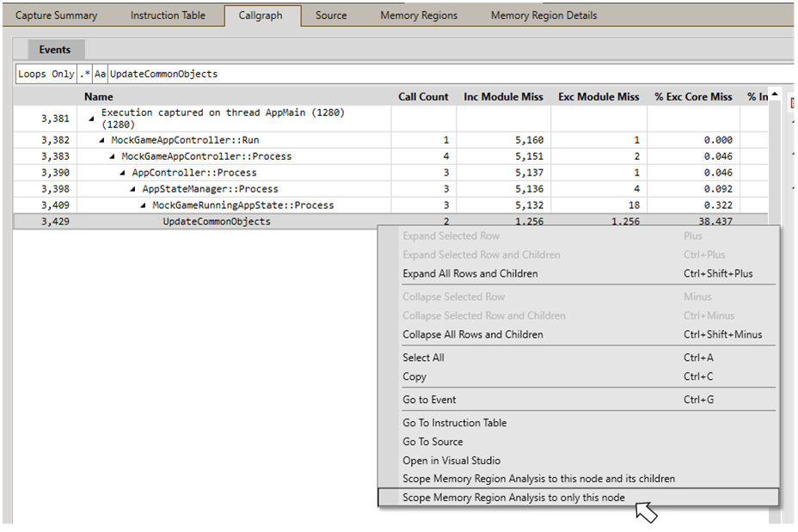Viewport: 798px width, 532px height.
Task: Collapse the Execution captured on thread AppMain node
Action: coord(92,119)
